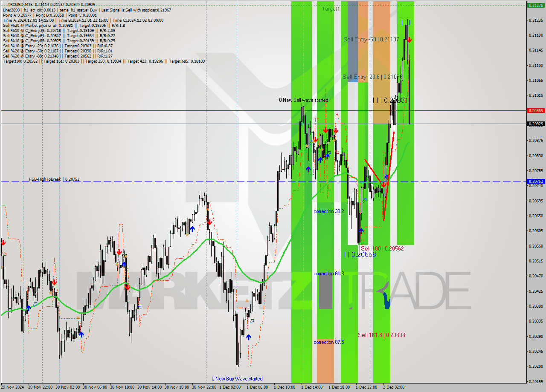Click the green 0.21278 price tag on the axis
The height and width of the screenshot is (392, 546).
coord(536,5)
